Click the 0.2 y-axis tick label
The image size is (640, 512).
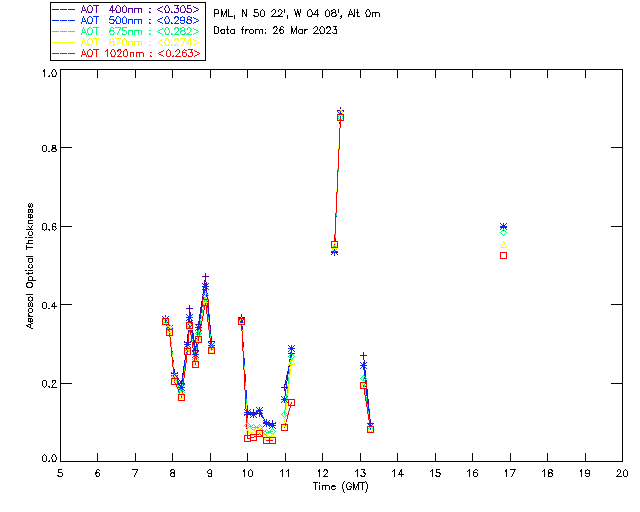coord(49,384)
